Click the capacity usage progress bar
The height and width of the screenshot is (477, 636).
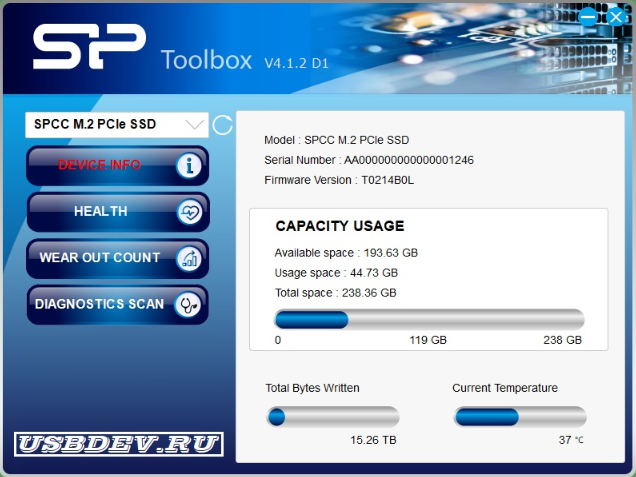[x=429, y=320]
